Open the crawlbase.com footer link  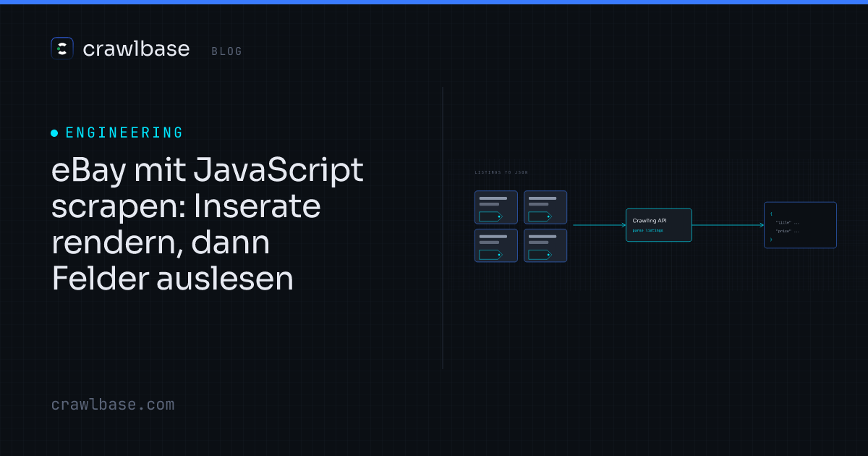coord(113,405)
